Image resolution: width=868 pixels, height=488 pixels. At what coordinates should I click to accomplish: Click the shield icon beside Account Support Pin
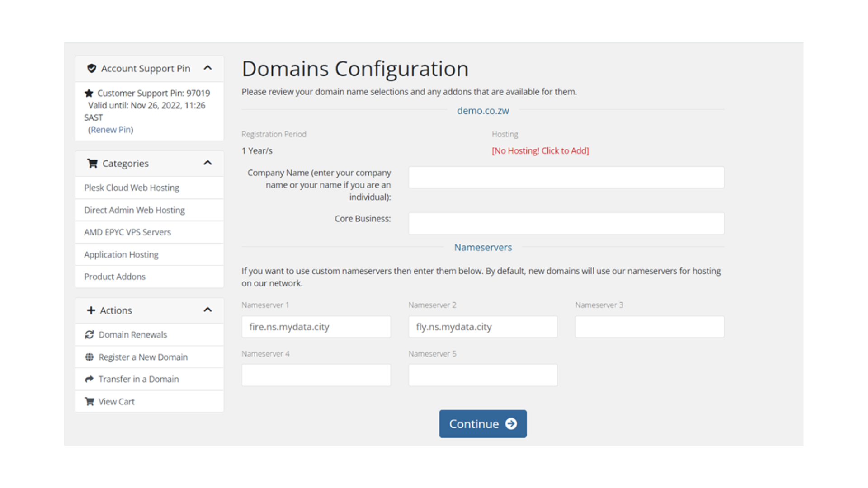[x=92, y=68]
